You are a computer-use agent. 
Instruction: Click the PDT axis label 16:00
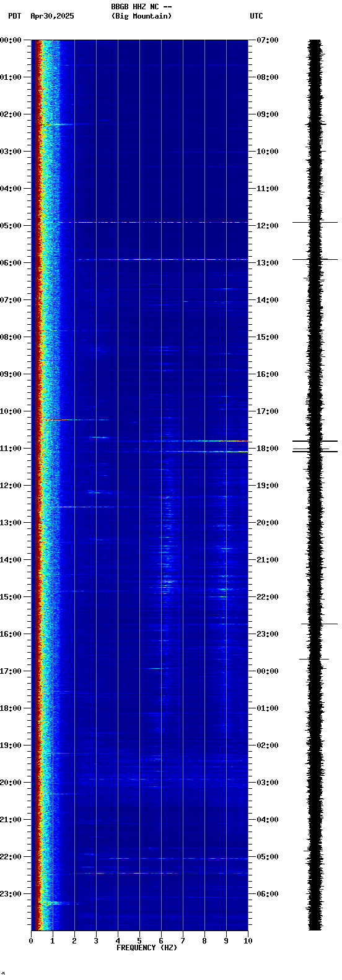(11, 634)
